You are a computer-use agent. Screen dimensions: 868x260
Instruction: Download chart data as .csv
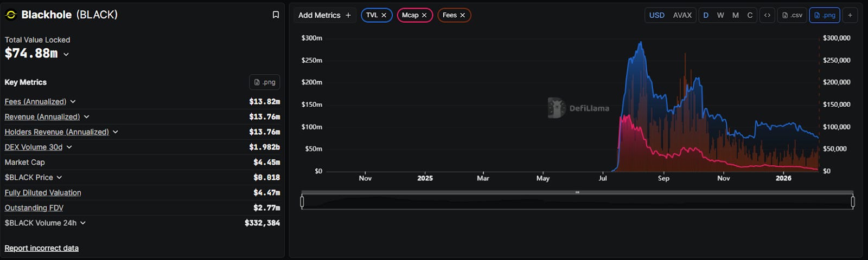point(792,15)
